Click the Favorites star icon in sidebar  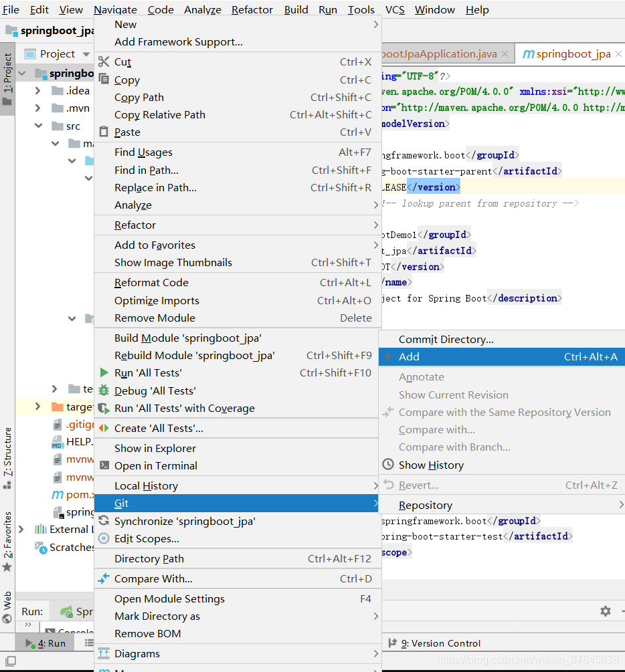(x=7, y=568)
